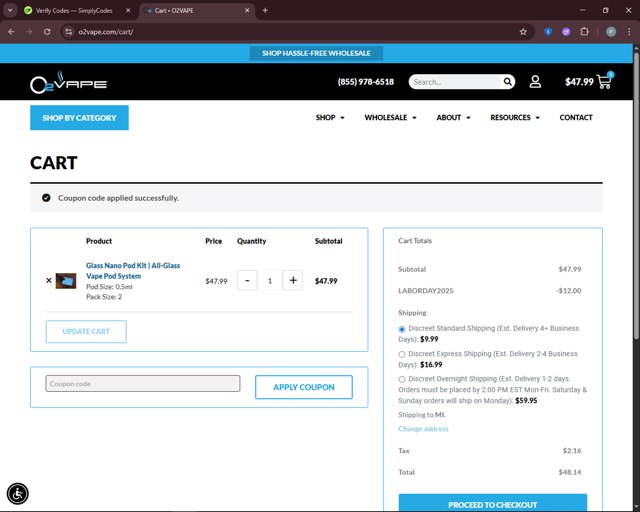Bookmark this page with the star icon
This screenshot has width=640, height=512.
point(523,32)
